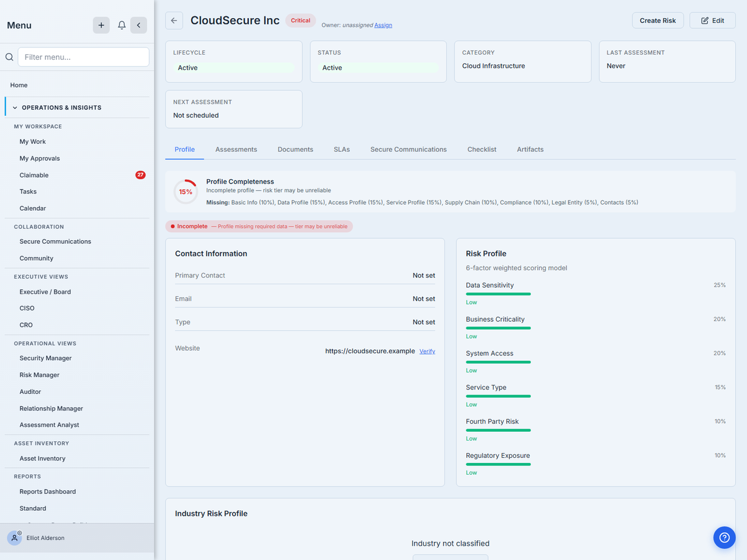Switch to the Assessments tab

(236, 149)
